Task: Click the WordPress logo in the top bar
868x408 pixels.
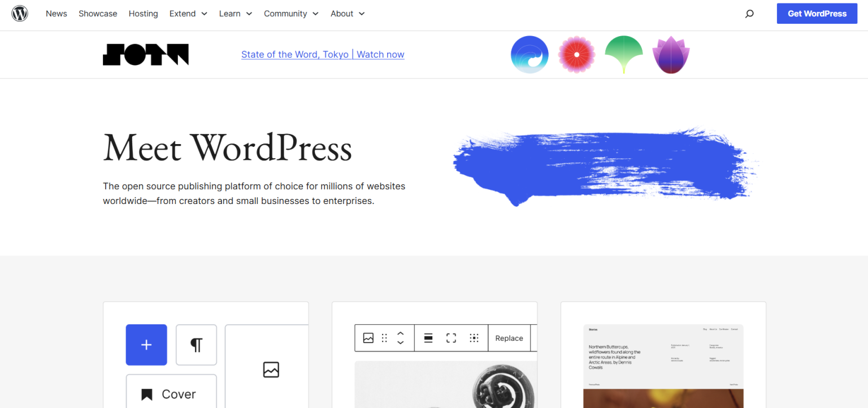Action: click(19, 13)
